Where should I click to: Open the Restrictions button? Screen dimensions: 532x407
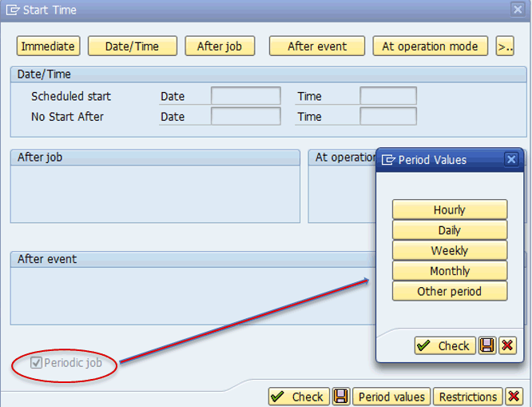[468, 397]
